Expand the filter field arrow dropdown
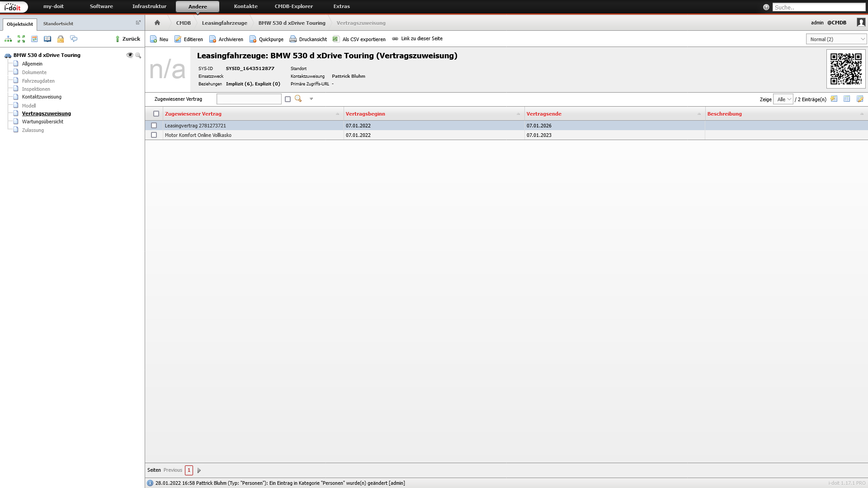 311,99
